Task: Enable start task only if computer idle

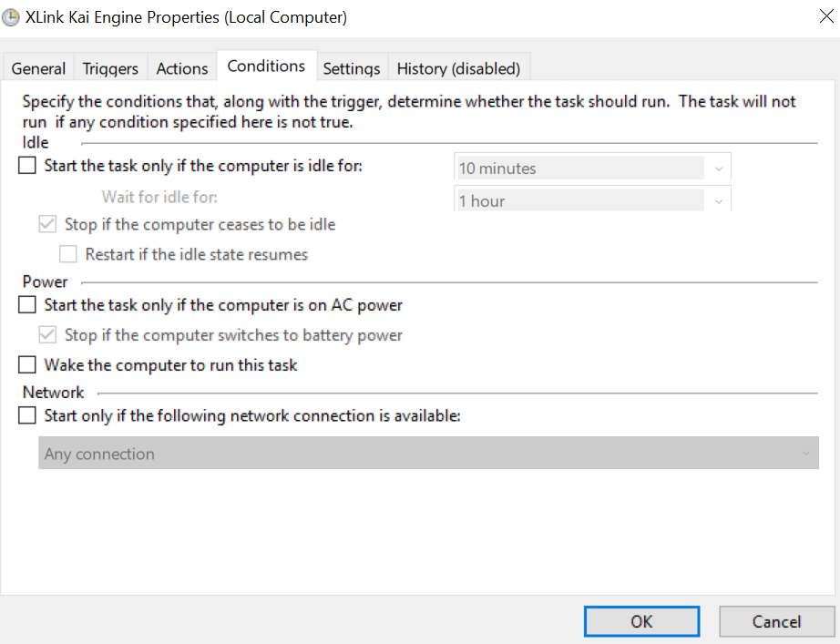Action: [x=28, y=167]
